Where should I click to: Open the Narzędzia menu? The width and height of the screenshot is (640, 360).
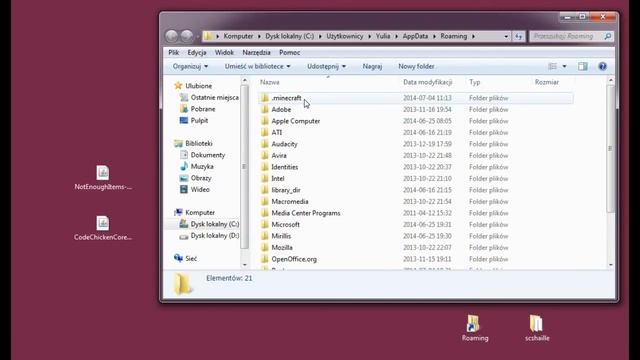pos(256,52)
